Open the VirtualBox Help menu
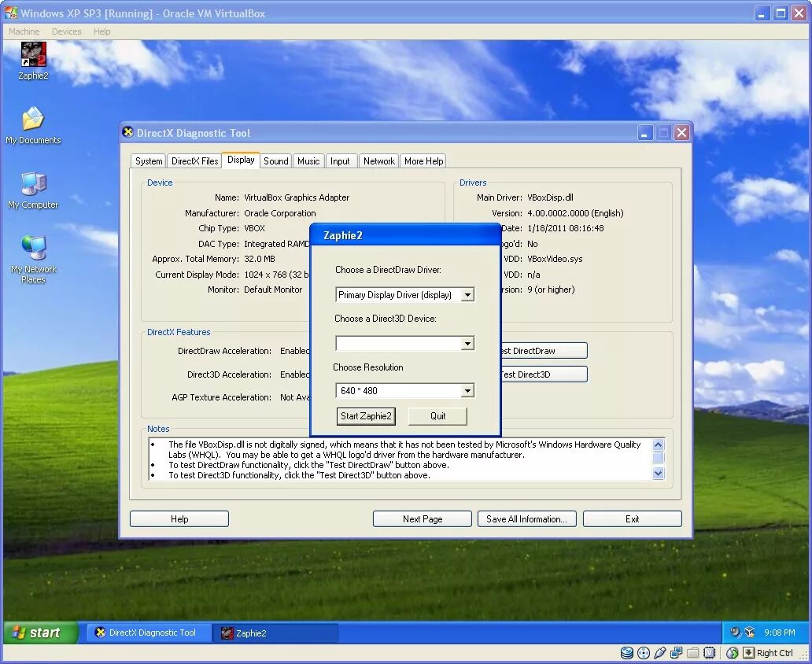812x664 pixels. (x=102, y=31)
